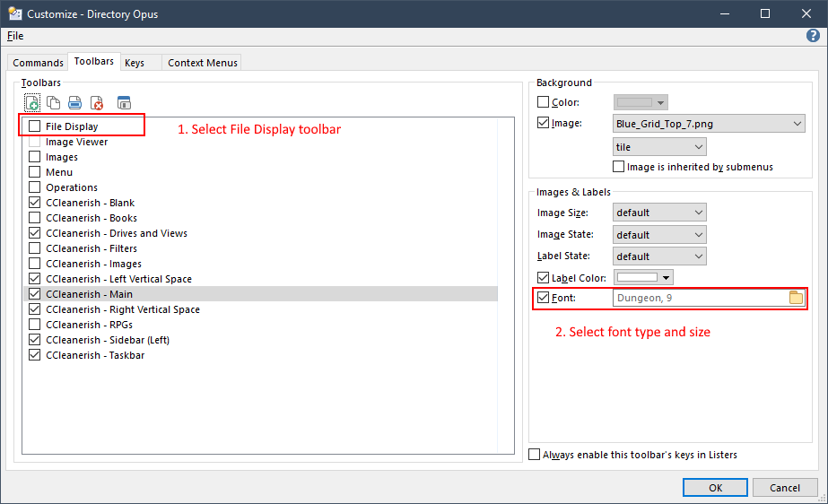Maximize the Customize window

click(x=764, y=13)
